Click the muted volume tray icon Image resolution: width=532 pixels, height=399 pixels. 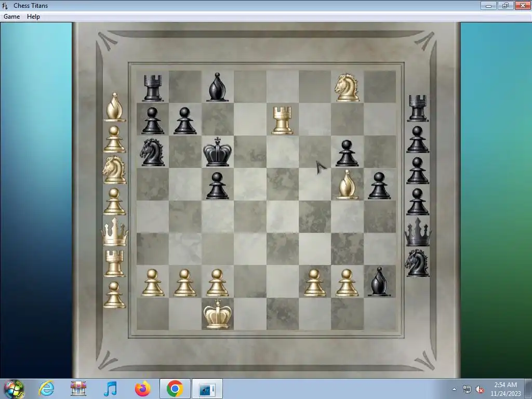coord(480,389)
